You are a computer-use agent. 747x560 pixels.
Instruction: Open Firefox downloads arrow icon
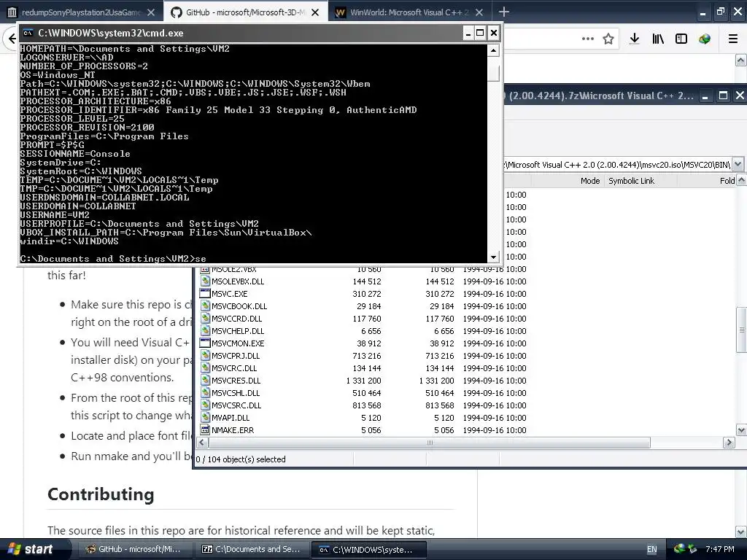pyautogui.click(x=634, y=39)
